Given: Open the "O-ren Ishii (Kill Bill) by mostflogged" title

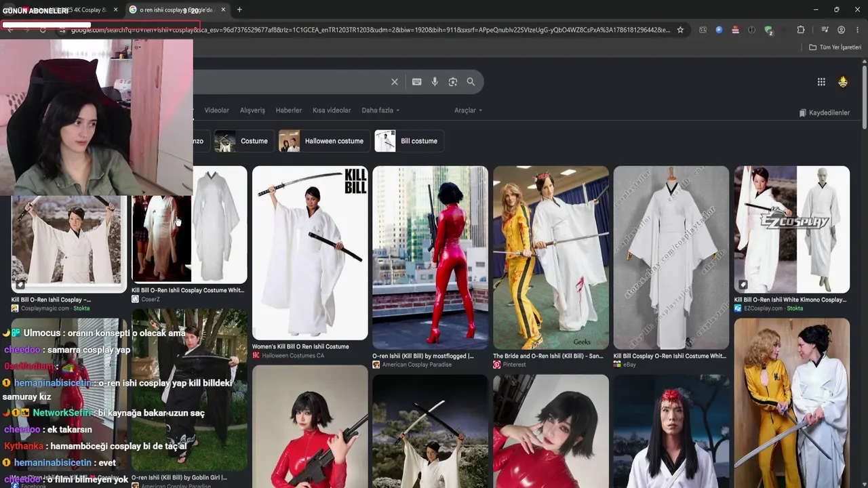Looking at the screenshot, I should tap(423, 356).
